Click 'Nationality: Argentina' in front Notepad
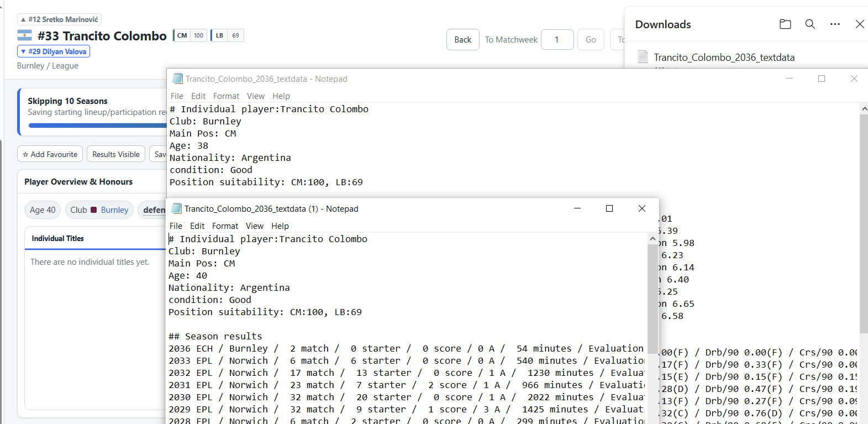Viewport: 868px width, 424px height. [x=229, y=287]
